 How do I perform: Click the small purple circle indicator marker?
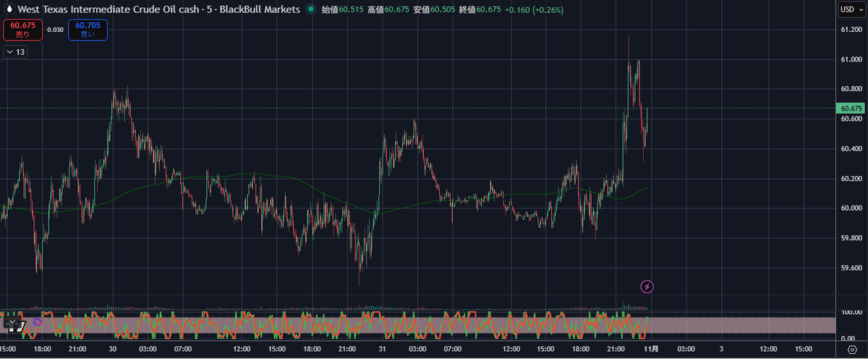(x=38, y=322)
